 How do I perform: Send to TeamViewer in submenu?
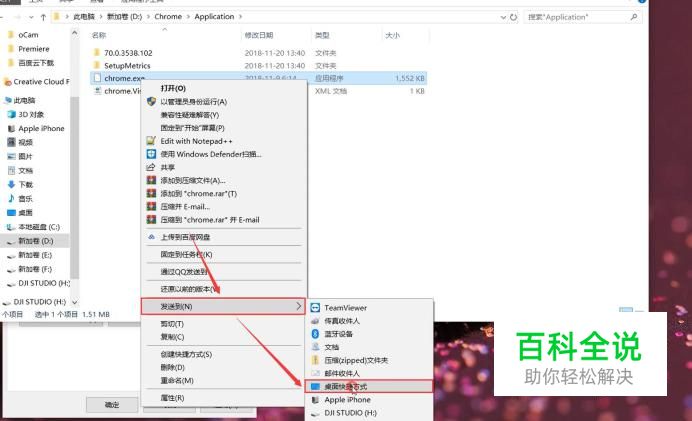point(345,308)
